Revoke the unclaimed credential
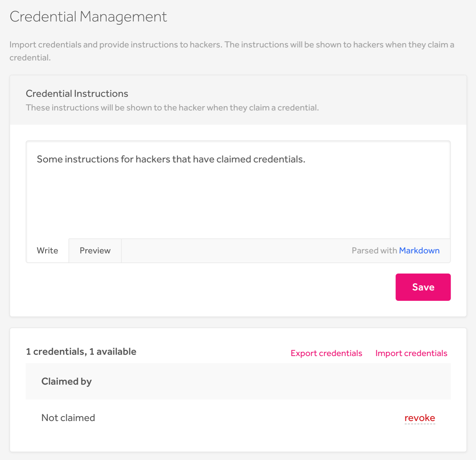Screen dimensions: 476x460 click(x=420, y=418)
